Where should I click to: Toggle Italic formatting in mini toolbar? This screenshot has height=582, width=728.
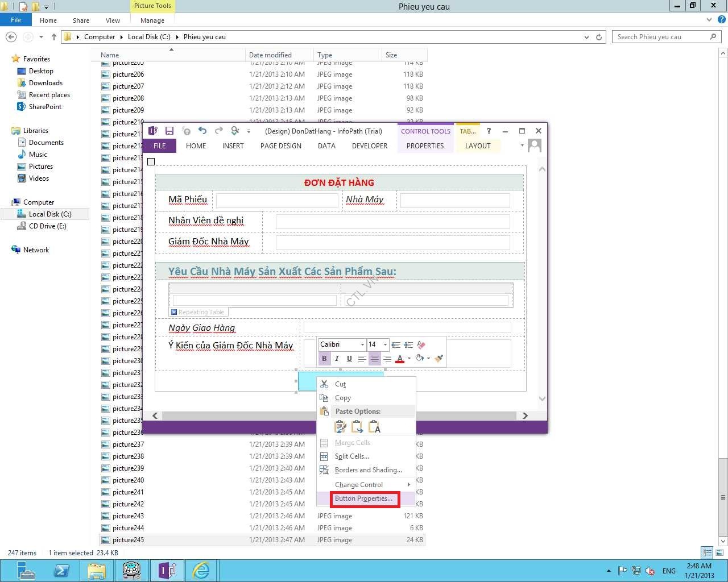click(x=337, y=359)
